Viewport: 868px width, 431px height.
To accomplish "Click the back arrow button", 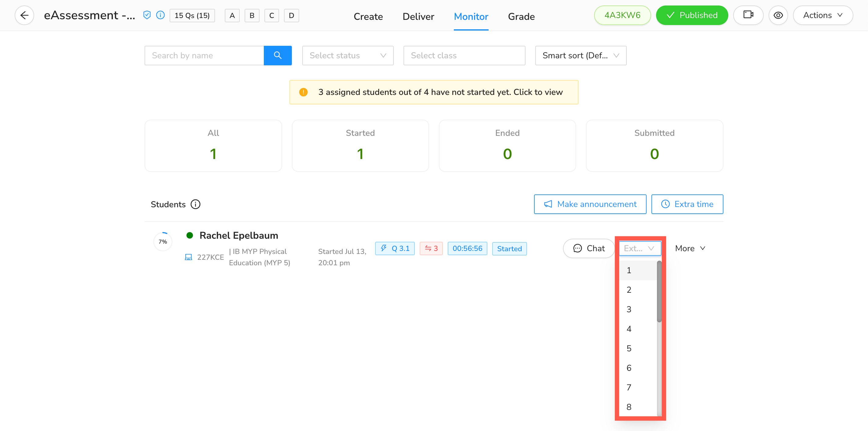I will [x=24, y=15].
